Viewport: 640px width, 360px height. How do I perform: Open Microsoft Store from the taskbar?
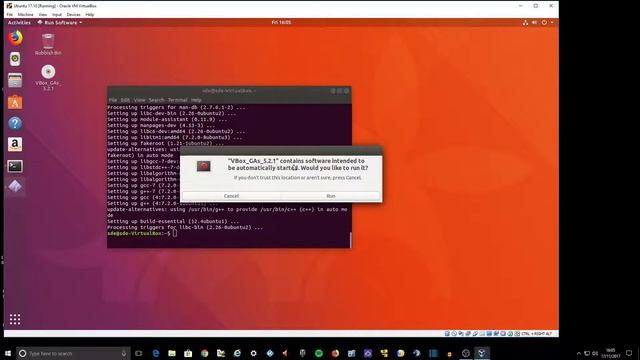pyautogui.click(x=188, y=353)
